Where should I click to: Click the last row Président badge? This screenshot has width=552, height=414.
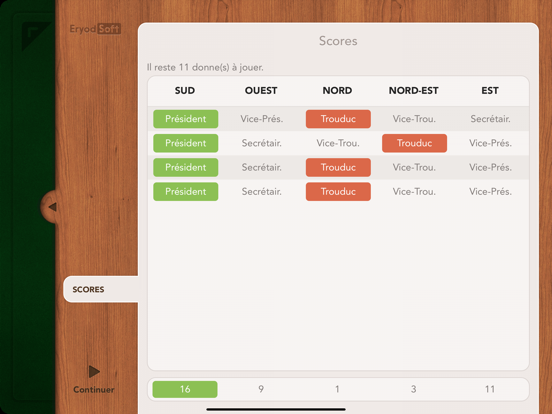coord(186,192)
